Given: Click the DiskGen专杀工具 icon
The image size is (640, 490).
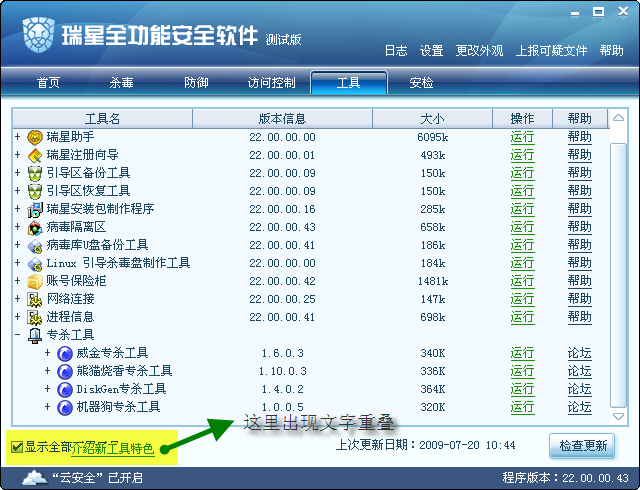Looking at the screenshot, I should coord(64,389).
